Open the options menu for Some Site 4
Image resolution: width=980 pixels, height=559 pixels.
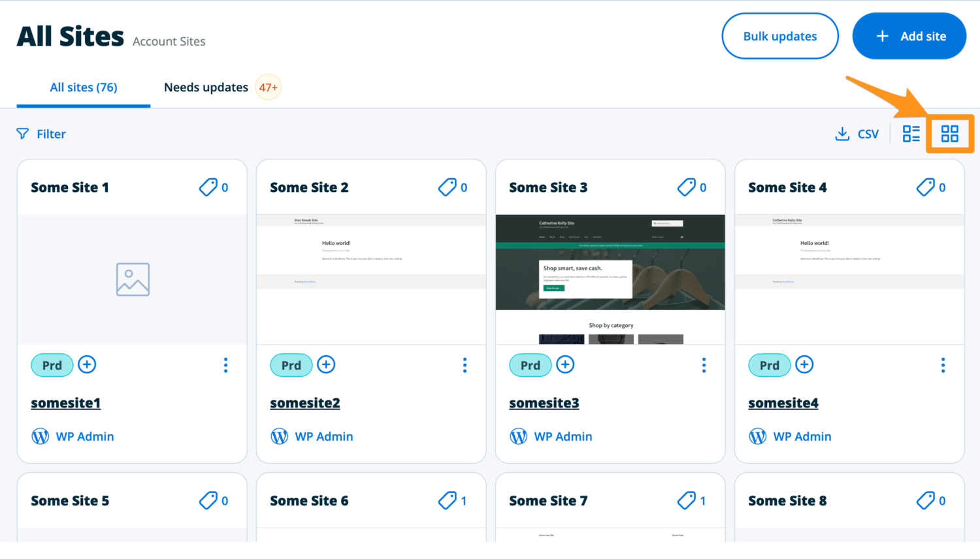943,365
